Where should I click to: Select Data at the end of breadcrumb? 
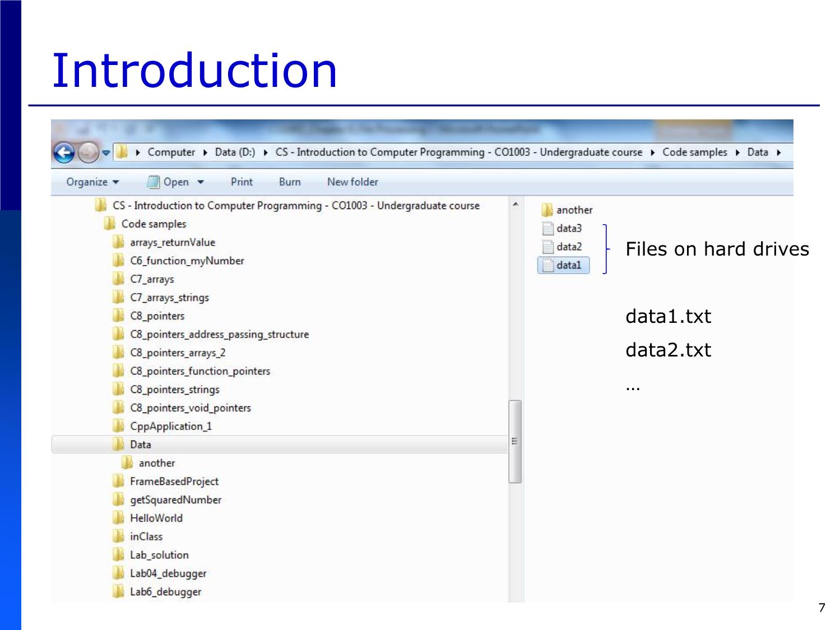click(758, 152)
